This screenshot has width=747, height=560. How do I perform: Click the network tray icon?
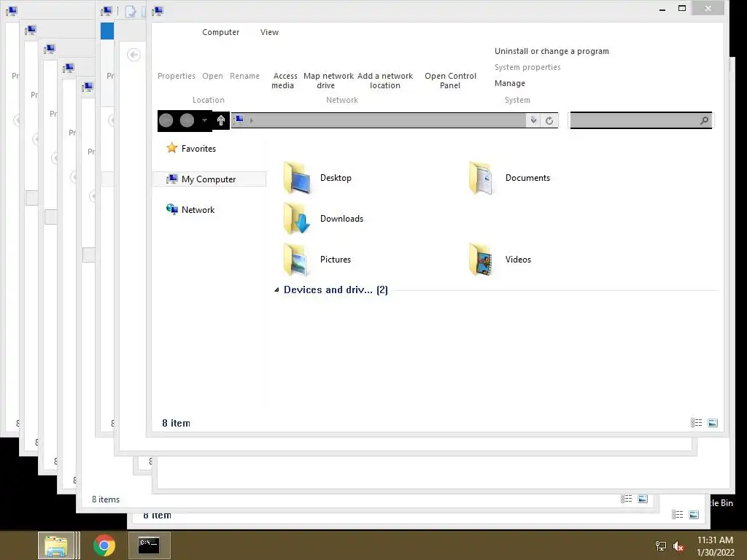point(661,546)
